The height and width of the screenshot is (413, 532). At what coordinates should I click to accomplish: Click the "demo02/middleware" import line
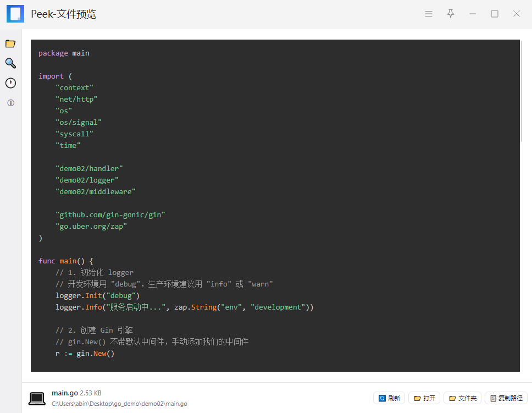(95, 191)
